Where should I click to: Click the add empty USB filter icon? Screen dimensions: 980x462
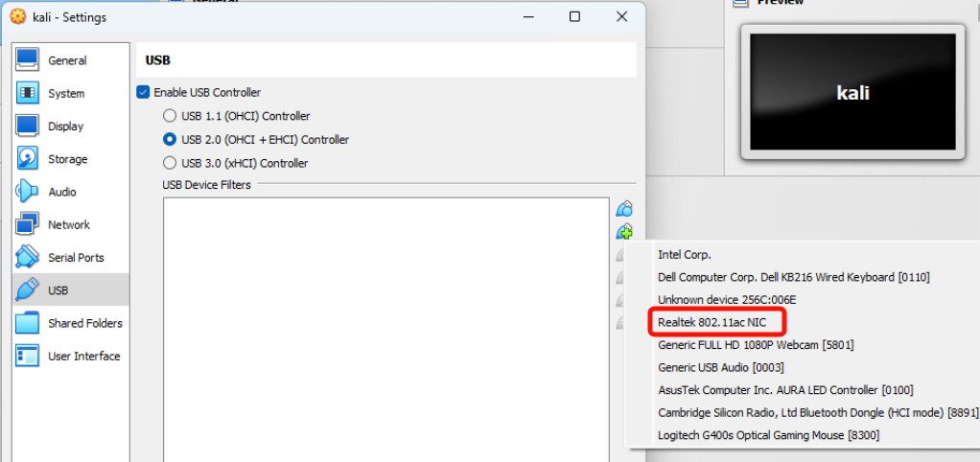(624, 209)
